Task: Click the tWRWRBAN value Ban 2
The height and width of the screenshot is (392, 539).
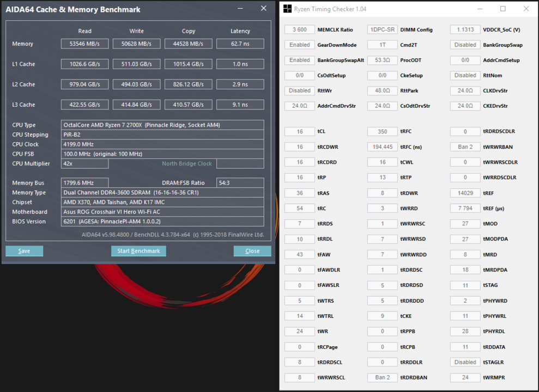Action: (465, 147)
